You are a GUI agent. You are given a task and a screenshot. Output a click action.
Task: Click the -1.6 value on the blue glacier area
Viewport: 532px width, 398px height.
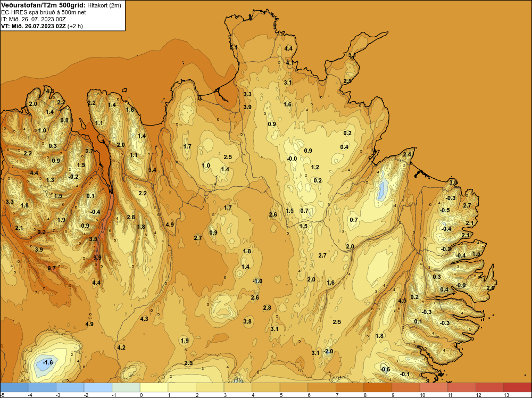point(48,362)
